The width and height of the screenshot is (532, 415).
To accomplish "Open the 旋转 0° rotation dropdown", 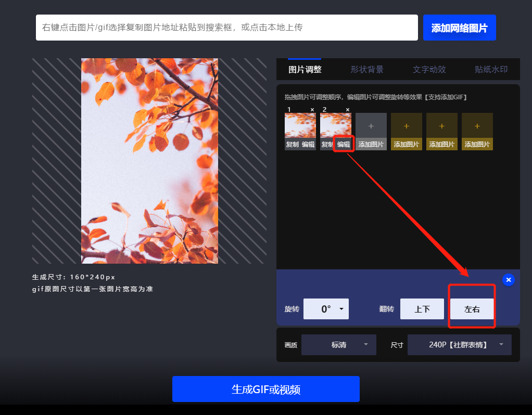I will [326, 308].
